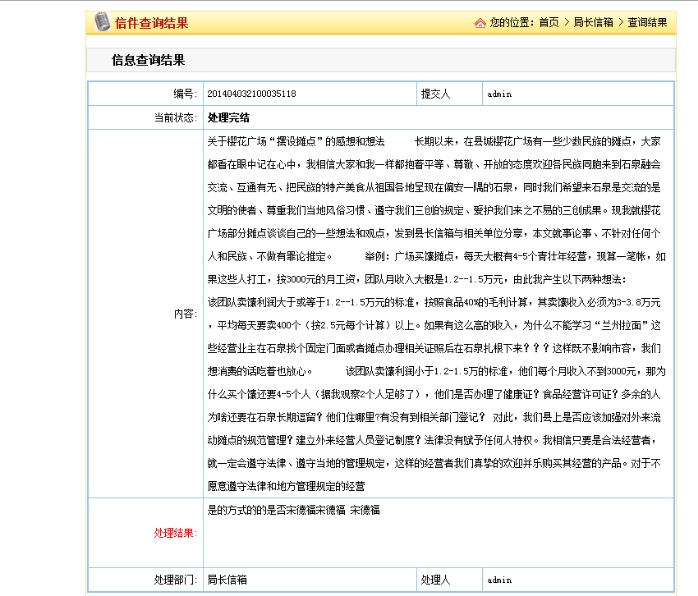The height and width of the screenshot is (596, 698).
Task: Click the 当前状态 label
Action: click(x=174, y=118)
